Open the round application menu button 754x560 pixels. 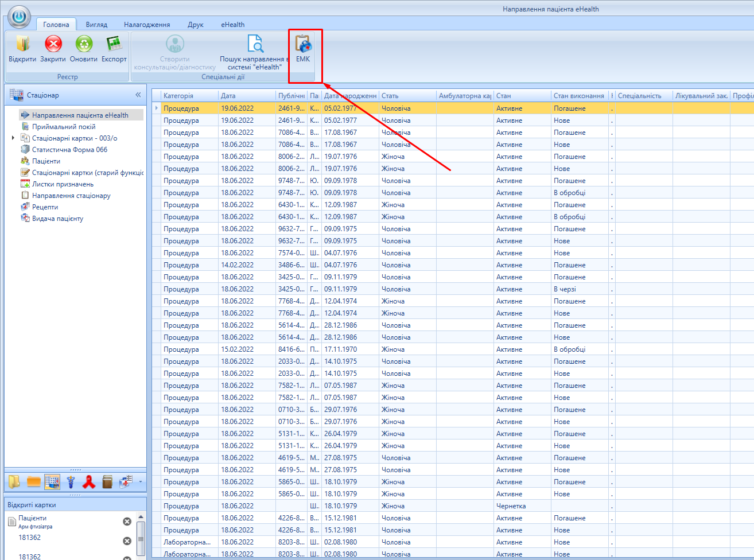(20, 17)
